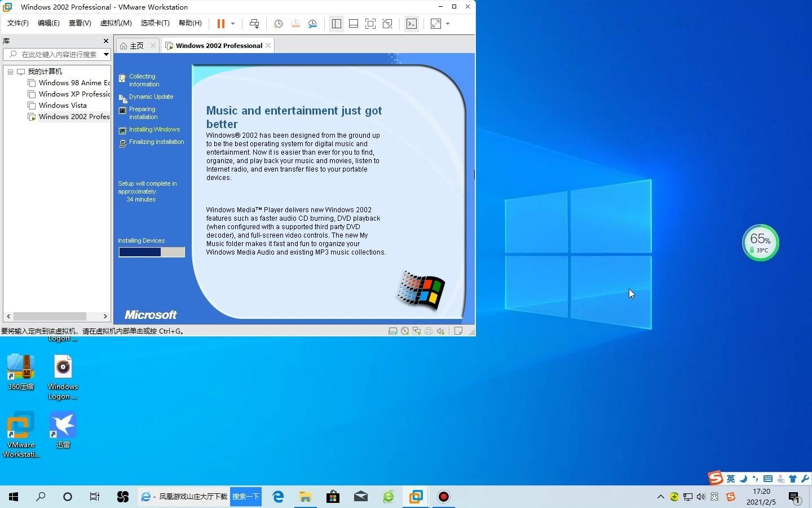Collapse the 我的计算机 tree node

pyautogui.click(x=10, y=72)
